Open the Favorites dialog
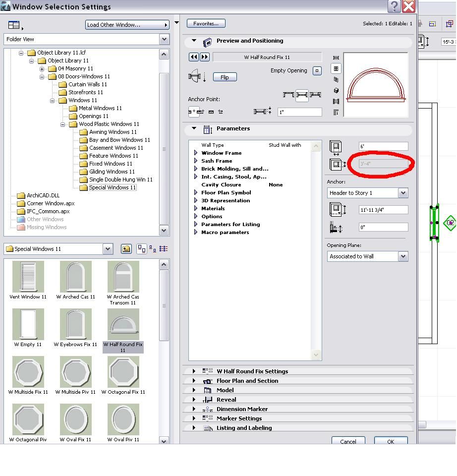The image size is (457, 476). click(x=206, y=23)
